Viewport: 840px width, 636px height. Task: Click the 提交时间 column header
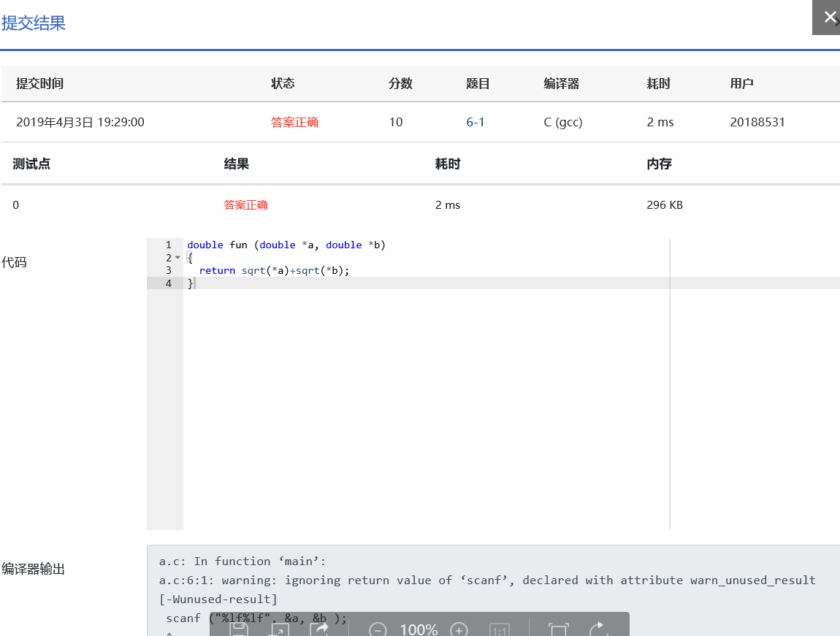39,83
